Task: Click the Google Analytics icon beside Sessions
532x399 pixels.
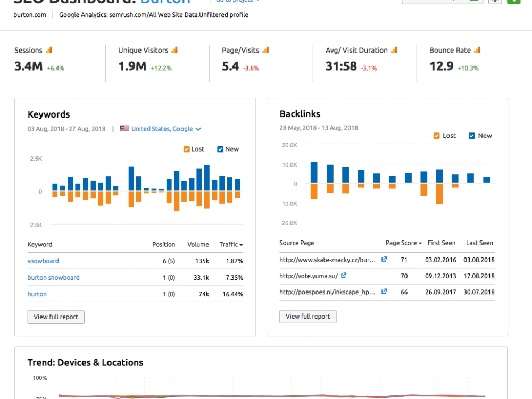Action: click(x=49, y=50)
